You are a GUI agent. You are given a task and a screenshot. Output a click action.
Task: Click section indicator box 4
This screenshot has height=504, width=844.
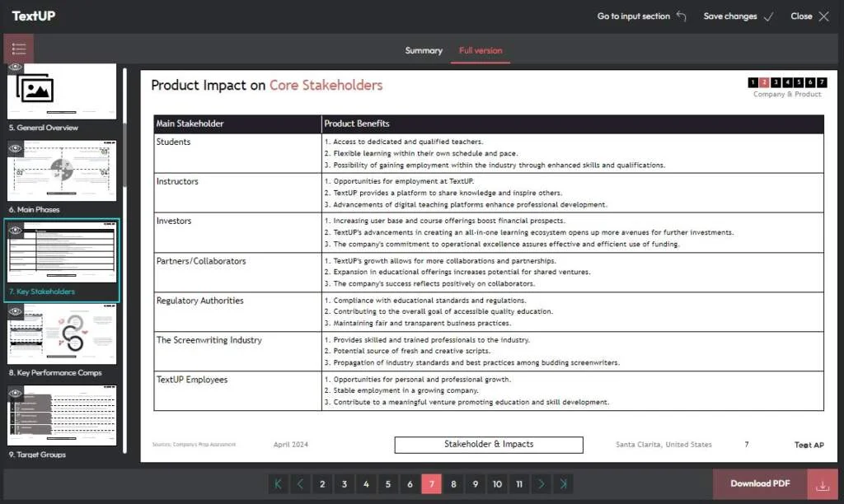(x=787, y=82)
